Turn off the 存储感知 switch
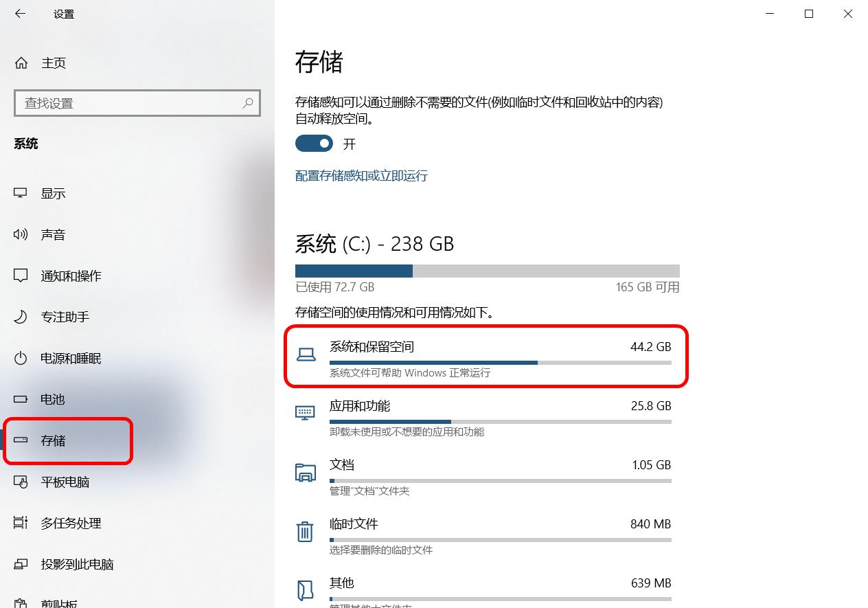Viewport: 868px width, 608px height. tap(314, 144)
